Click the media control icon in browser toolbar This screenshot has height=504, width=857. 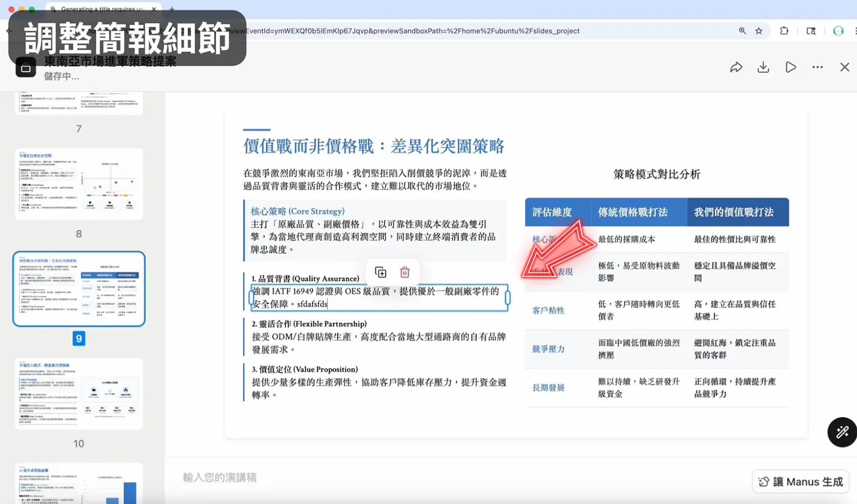point(811,31)
